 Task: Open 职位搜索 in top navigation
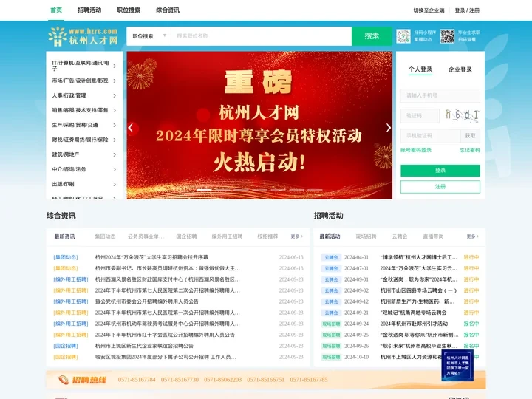click(129, 10)
